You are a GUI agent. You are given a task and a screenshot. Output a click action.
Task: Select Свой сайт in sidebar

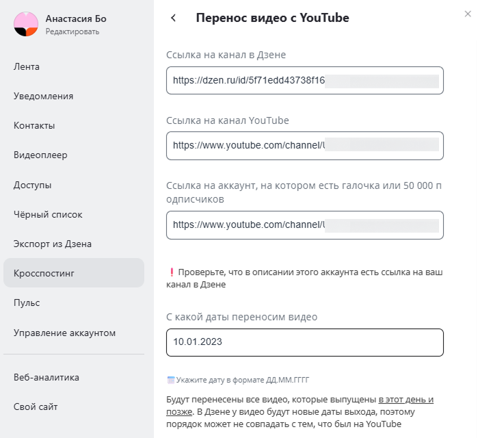click(x=36, y=407)
